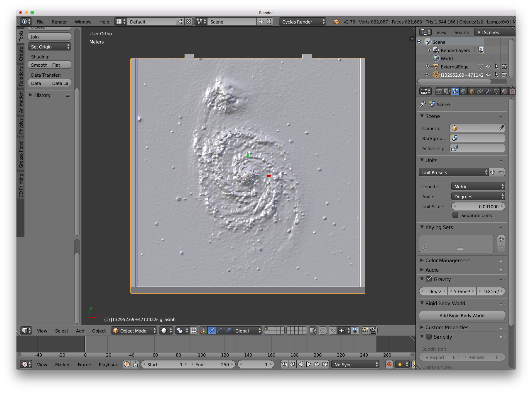Screen dimensions: 532x393
Task: Adjust the Unit Scale value slider
Action: [478, 206]
